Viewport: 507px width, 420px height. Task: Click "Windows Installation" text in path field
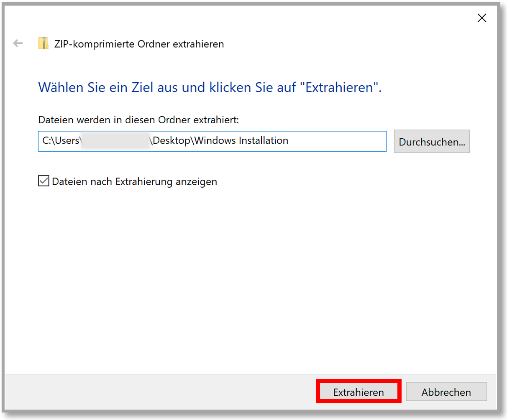(241, 141)
